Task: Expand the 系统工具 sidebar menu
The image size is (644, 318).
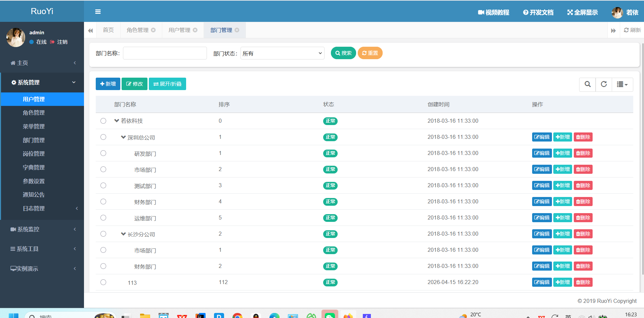Action: coord(42,249)
